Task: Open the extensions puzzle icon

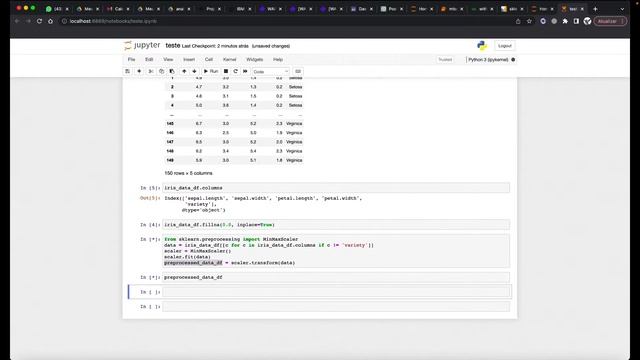Action: pyautogui.click(x=565, y=21)
